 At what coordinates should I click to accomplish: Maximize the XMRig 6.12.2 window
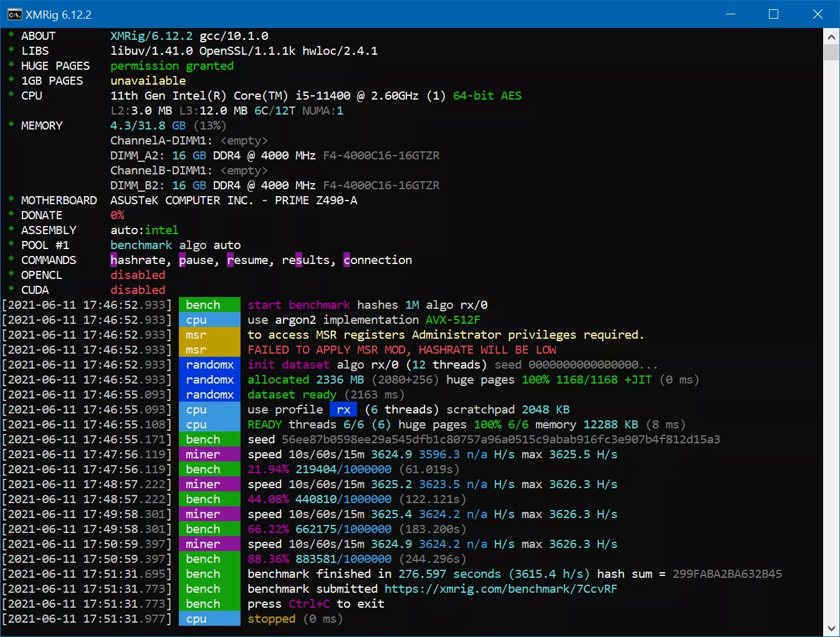774,14
